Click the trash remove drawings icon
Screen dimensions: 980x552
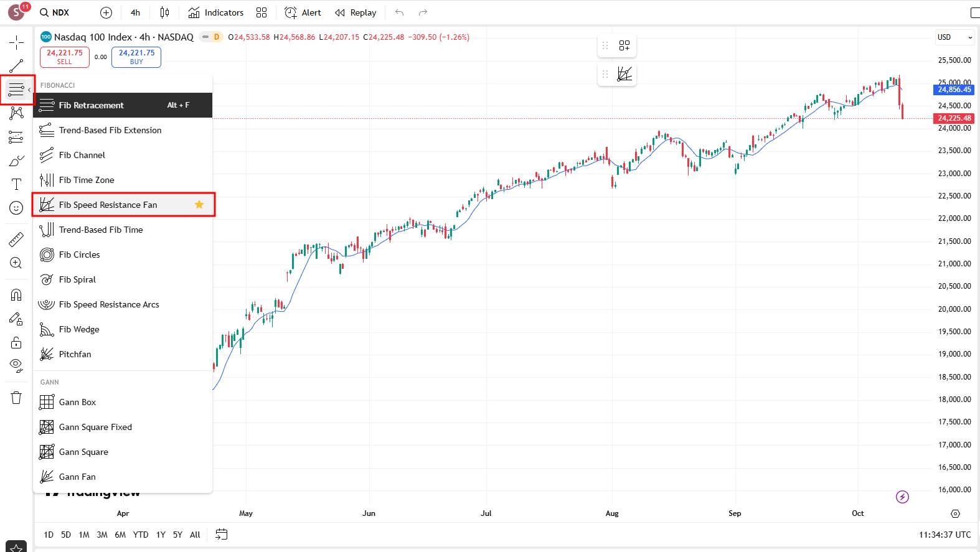click(x=16, y=398)
